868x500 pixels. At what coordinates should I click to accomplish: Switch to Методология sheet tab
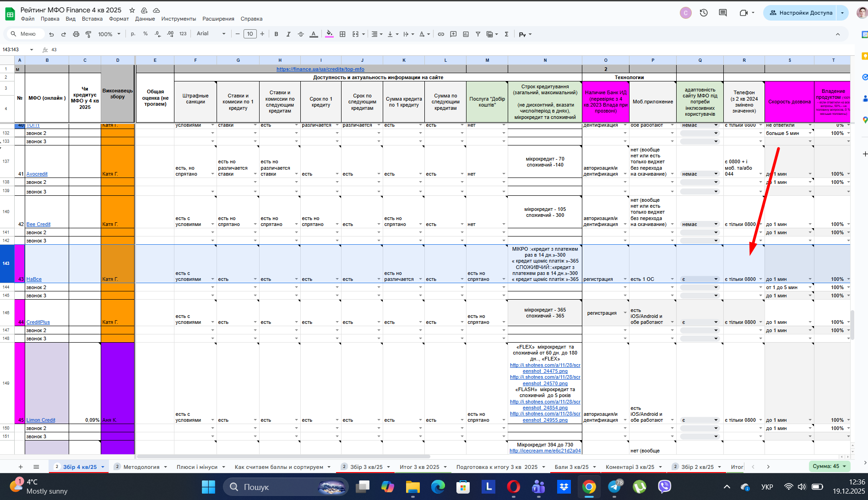pyautogui.click(x=141, y=467)
